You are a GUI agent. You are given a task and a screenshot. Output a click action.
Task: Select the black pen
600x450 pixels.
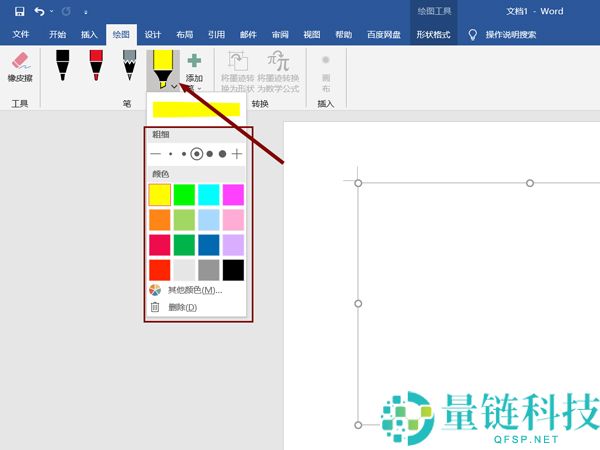tap(62, 65)
